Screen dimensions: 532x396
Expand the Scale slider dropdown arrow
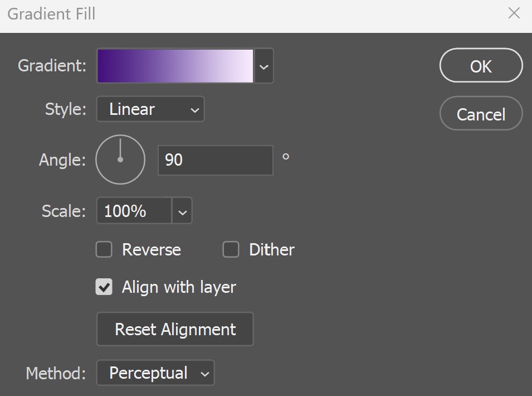[x=183, y=211]
